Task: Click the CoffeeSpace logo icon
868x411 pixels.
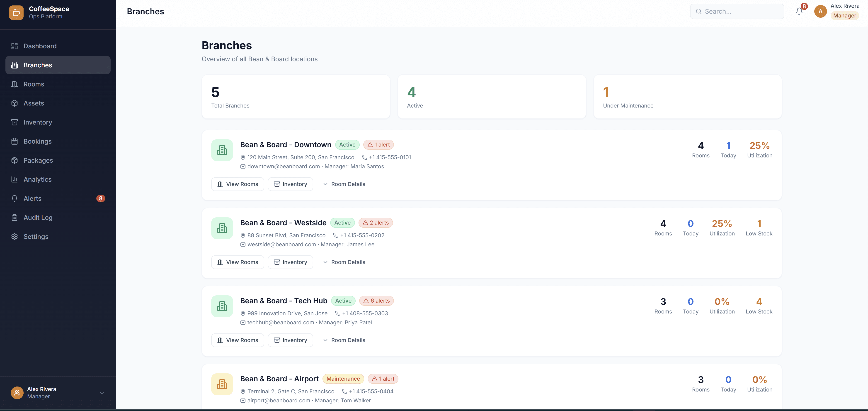Action: tap(16, 12)
